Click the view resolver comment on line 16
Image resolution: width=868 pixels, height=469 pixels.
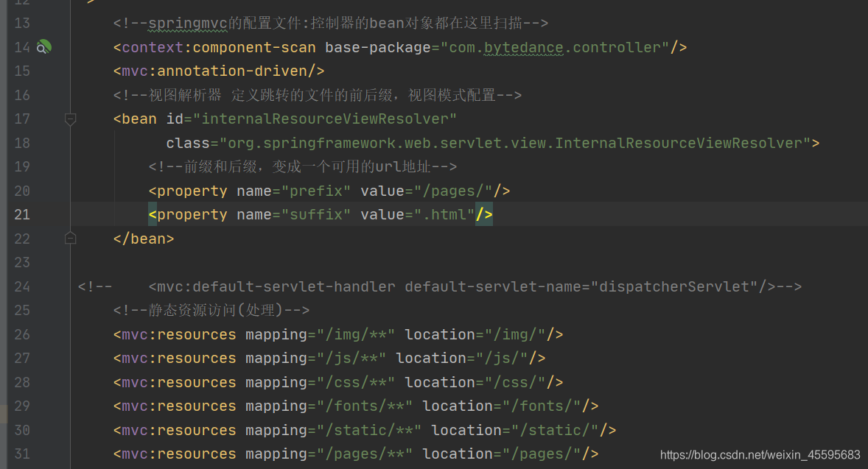click(x=317, y=95)
